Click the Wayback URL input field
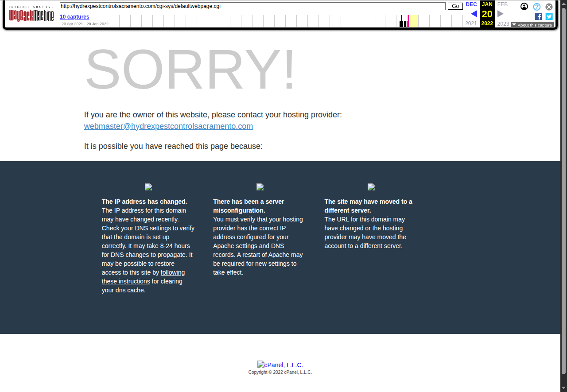Image resolution: width=567 pixels, height=392 pixels. point(252,6)
